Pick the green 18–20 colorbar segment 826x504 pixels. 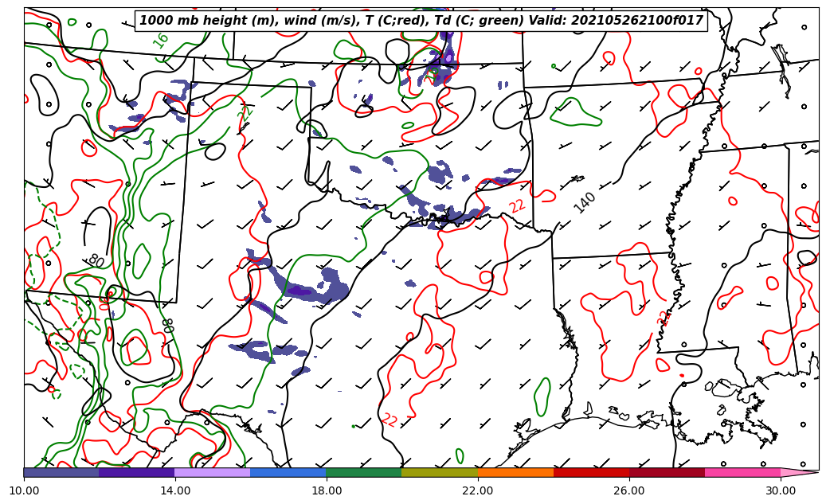pos(364,472)
